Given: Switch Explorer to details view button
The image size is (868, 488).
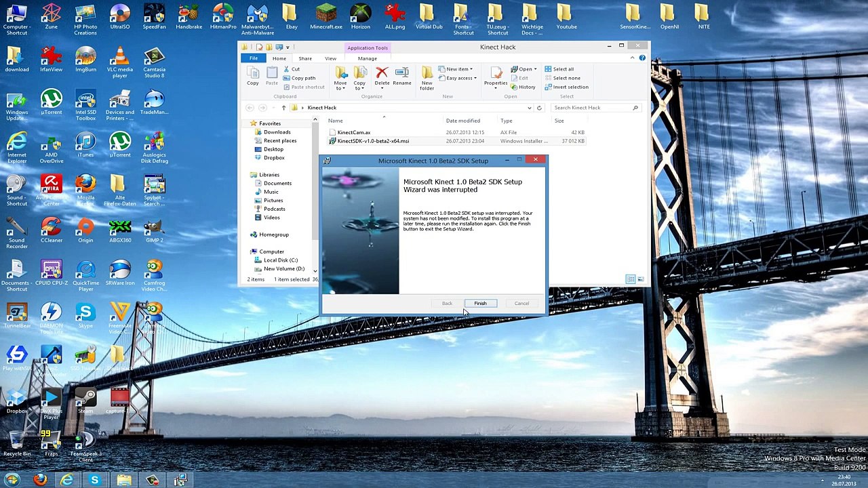Looking at the screenshot, I should pos(631,279).
